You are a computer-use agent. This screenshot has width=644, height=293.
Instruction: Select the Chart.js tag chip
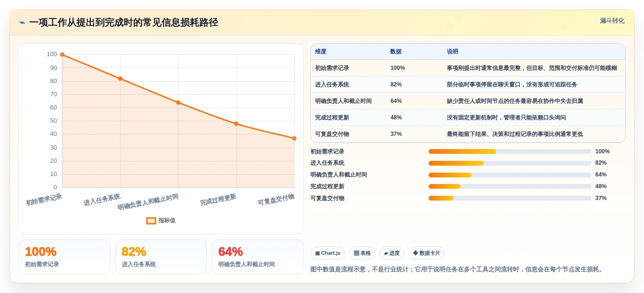tap(328, 253)
